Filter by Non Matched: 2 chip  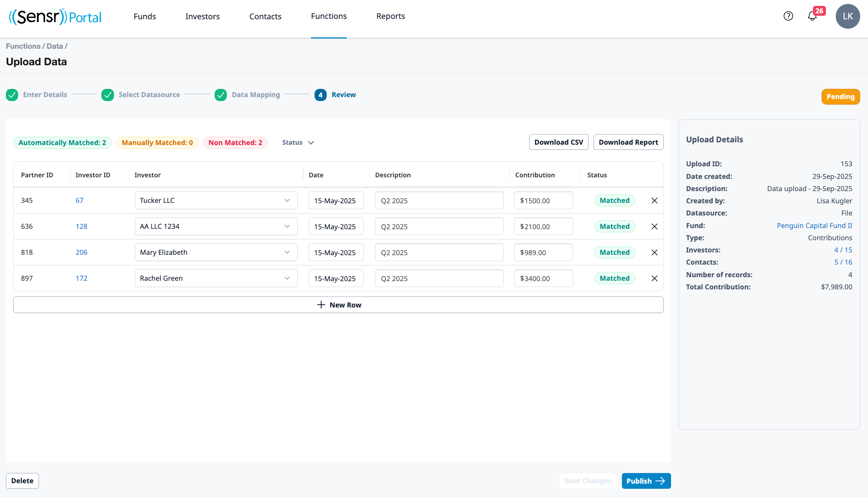pyautogui.click(x=235, y=143)
